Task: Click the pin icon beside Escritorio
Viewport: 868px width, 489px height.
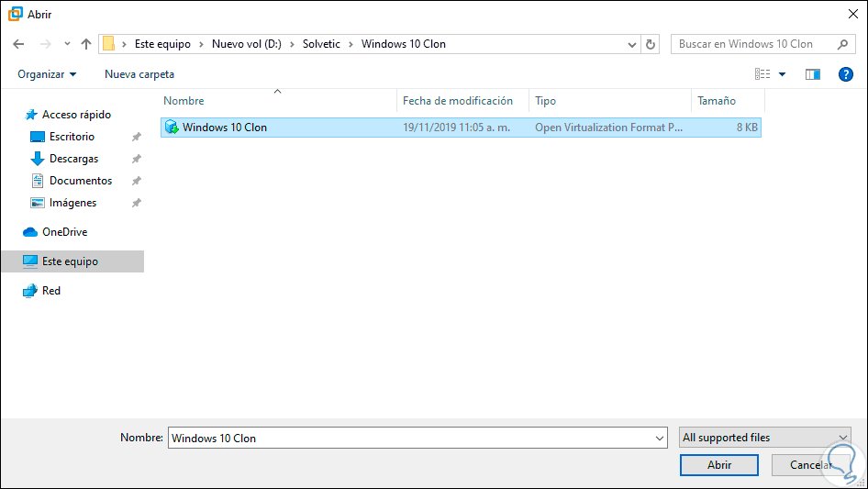Action: tap(136, 137)
